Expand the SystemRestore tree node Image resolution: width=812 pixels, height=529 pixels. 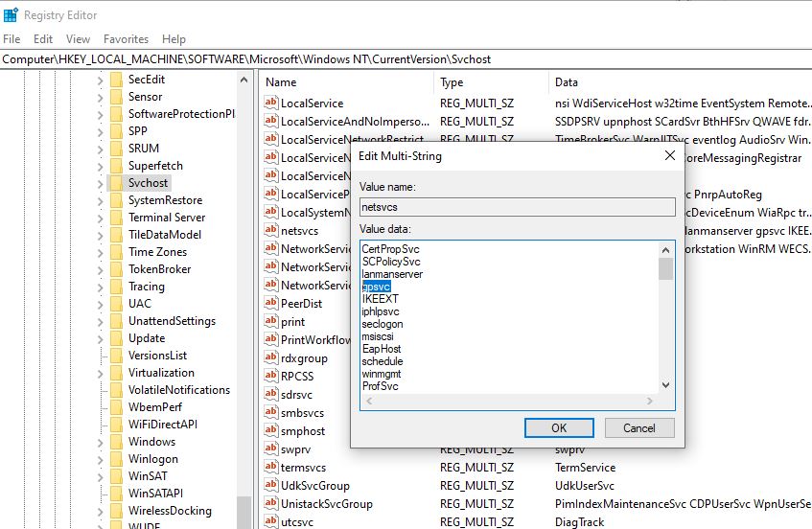[100, 201]
